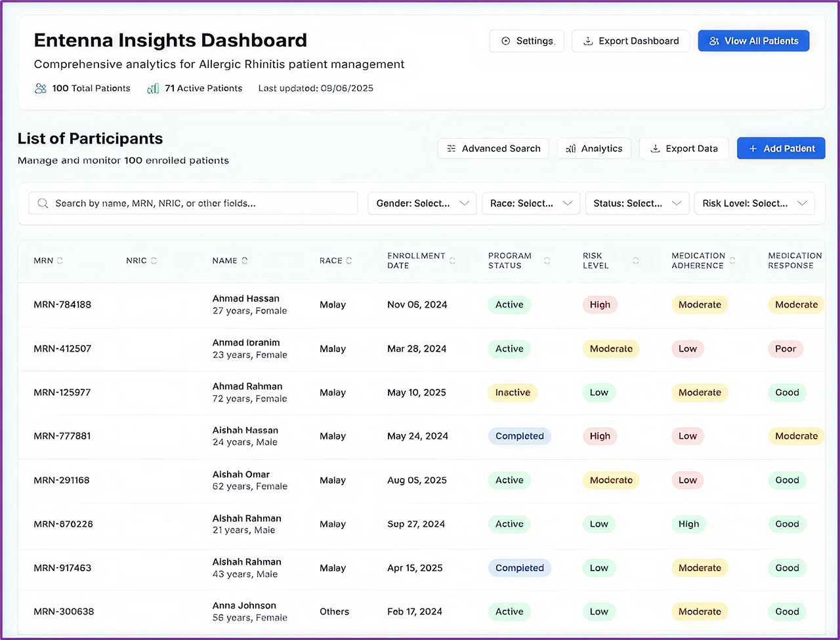
Task: Click the search magnifier icon
Action: pyautogui.click(x=43, y=203)
